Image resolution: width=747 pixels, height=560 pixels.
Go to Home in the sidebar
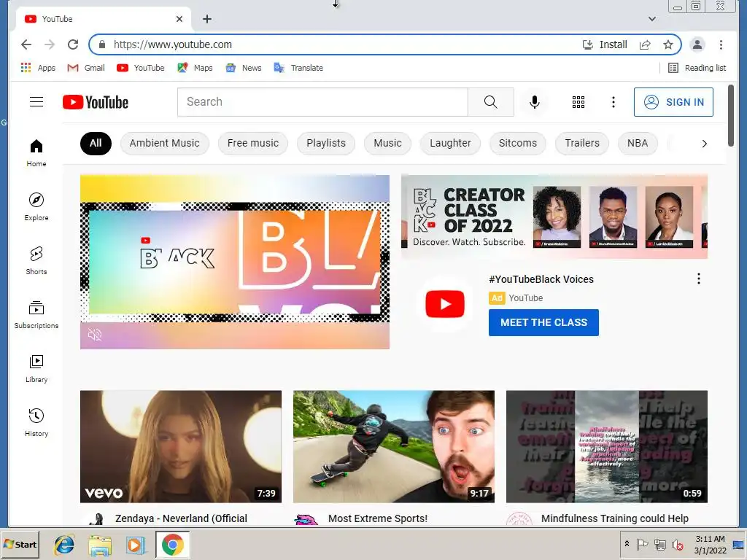36,153
